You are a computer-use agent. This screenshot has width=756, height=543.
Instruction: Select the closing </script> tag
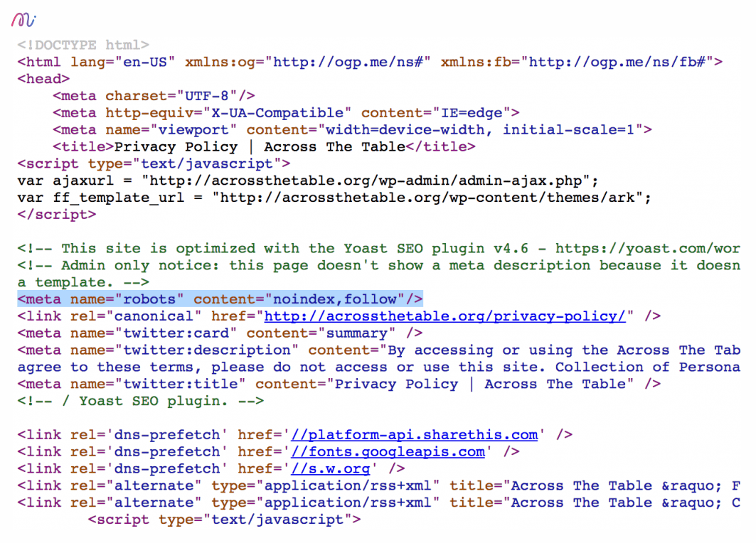point(56,215)
